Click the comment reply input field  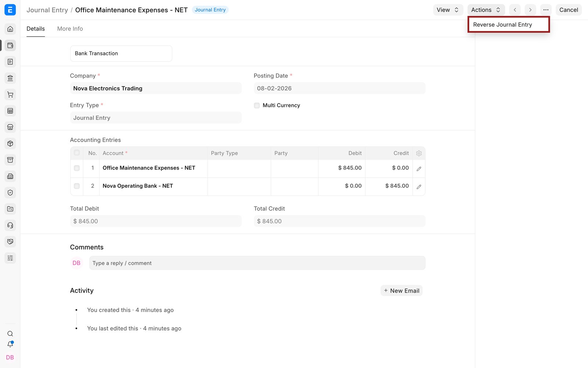click(x=257, y=263)
